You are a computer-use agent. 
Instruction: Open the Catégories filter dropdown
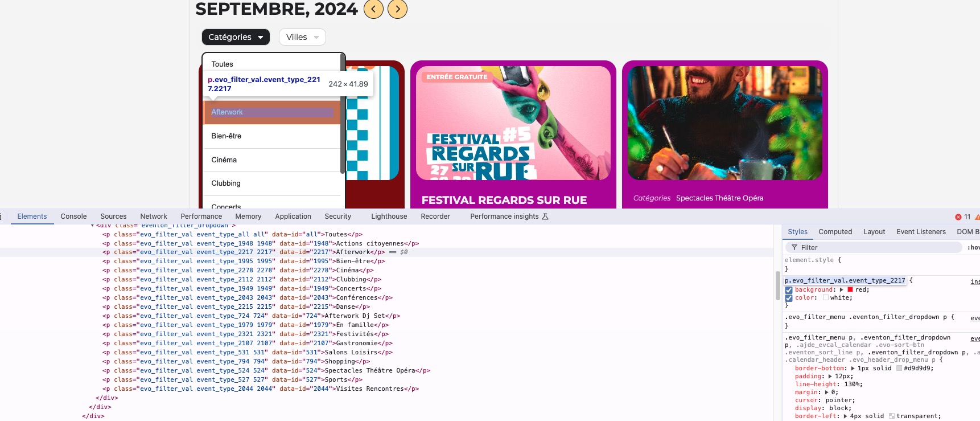pyautogui.click(x=236, y=37)
